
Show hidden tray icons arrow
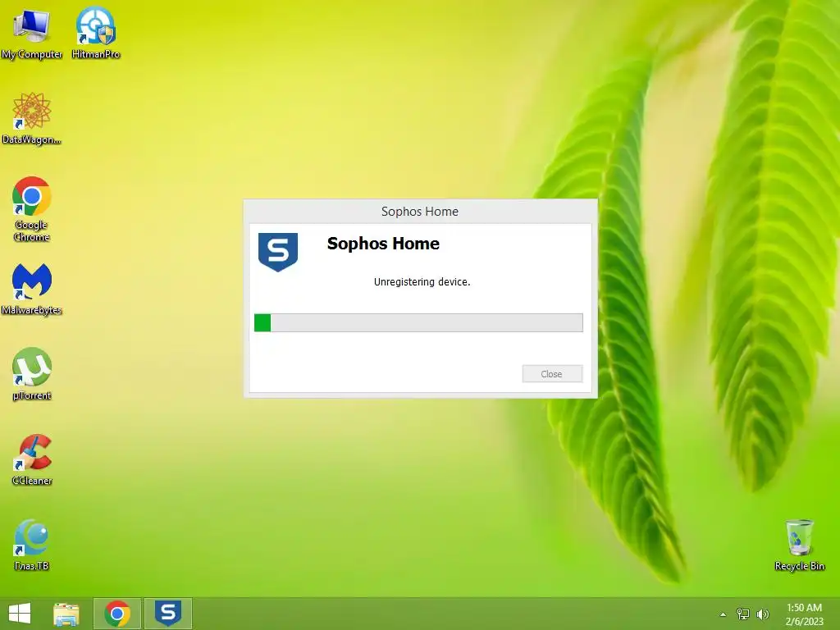723,614
